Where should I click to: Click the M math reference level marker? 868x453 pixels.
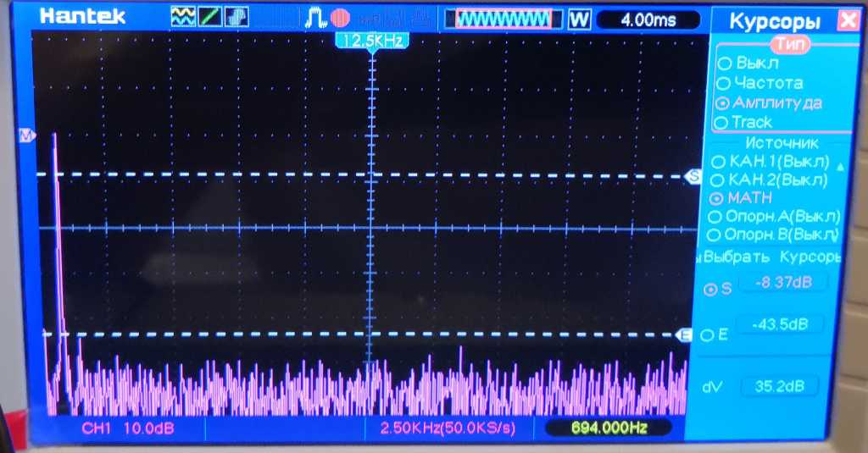tap(26, 135)
